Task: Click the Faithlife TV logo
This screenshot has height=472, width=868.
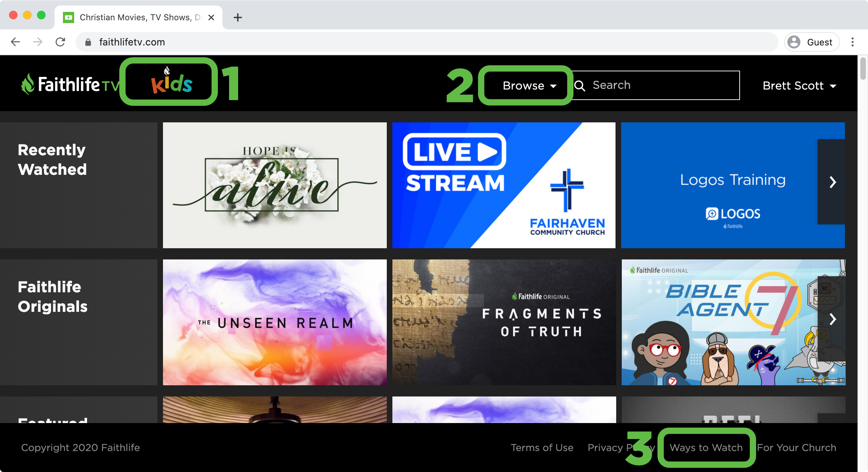Action: (70, 84)
